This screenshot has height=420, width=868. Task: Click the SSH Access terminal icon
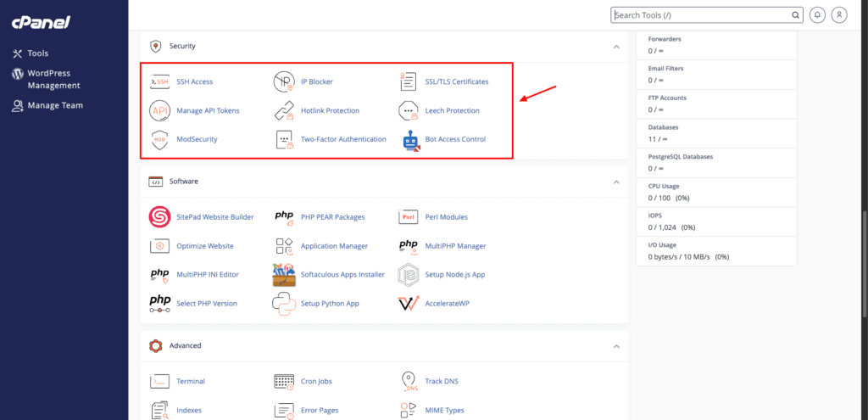159,81
